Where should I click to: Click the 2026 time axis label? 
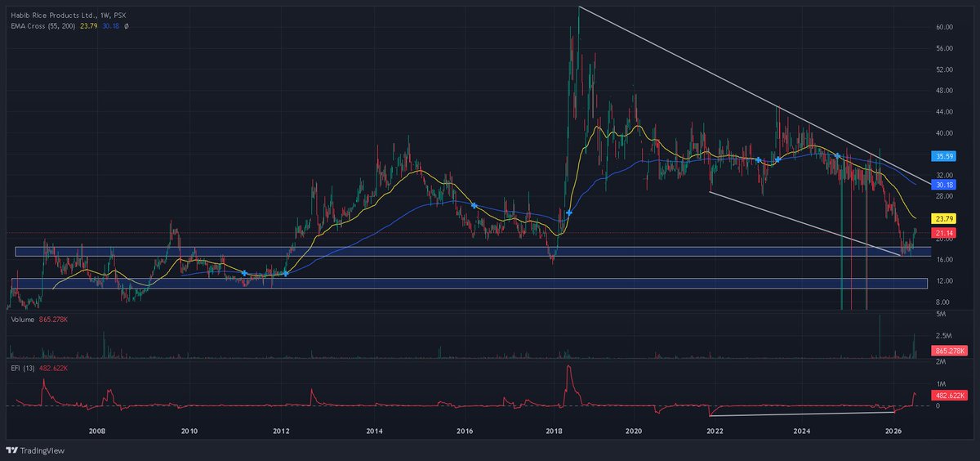[x=893, y=431]
